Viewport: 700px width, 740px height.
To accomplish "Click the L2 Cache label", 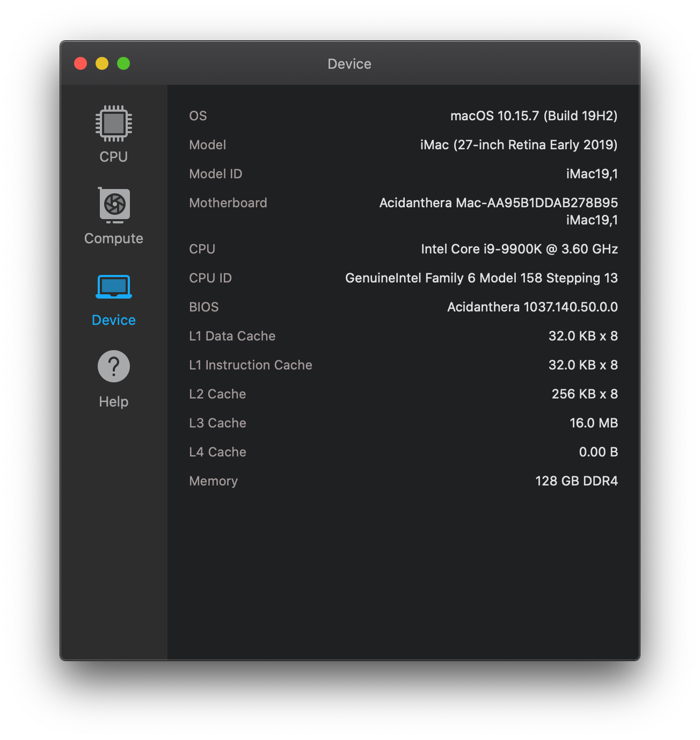I will [x=217, y=394].
